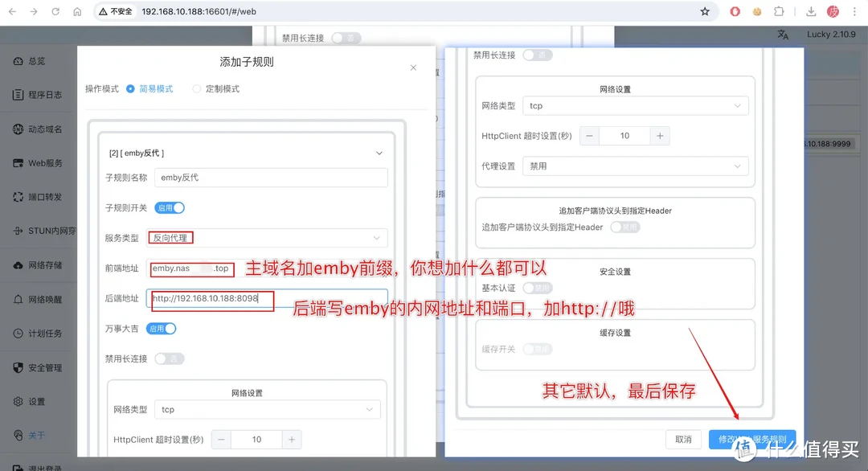Viewport: 868px width, 471px height.
Task: Click the browser forward arrow
Action: [x=34, y=11]
